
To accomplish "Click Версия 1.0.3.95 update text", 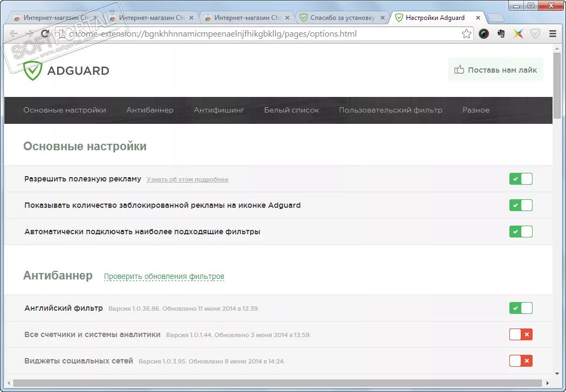I will pyautogui.click(x=212, y=361).
